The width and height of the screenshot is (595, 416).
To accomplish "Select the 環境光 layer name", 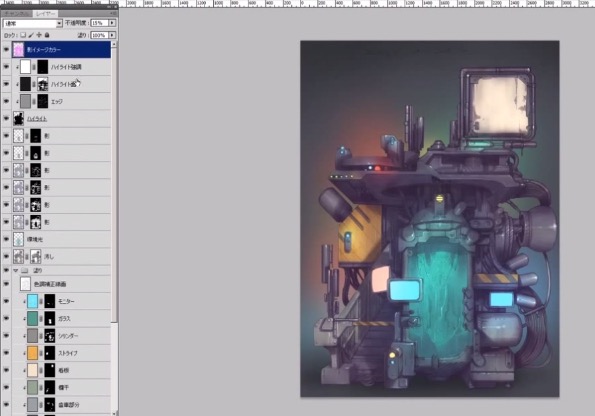I will (x=35, y=240).
